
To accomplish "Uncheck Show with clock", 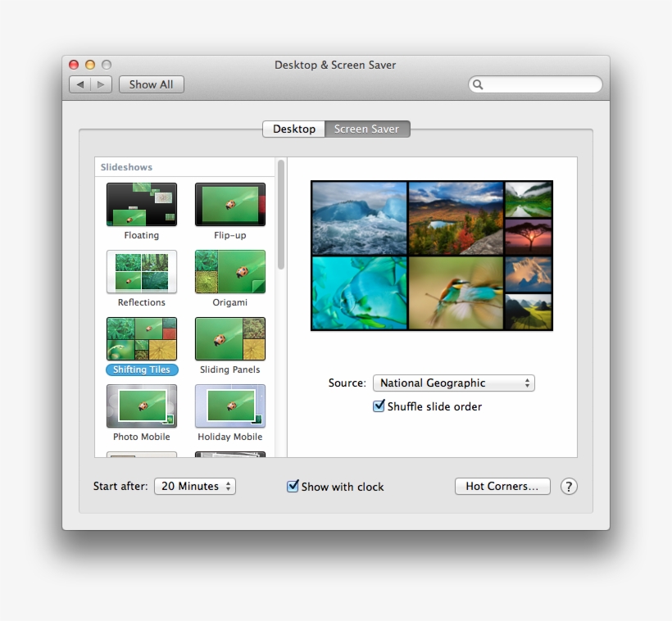I will coord(293,486).
